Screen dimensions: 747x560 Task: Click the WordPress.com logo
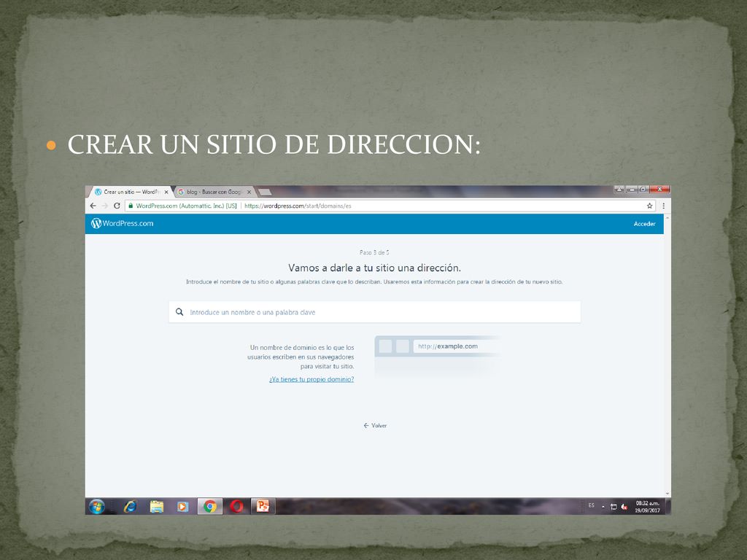click(x=123, y=223)
